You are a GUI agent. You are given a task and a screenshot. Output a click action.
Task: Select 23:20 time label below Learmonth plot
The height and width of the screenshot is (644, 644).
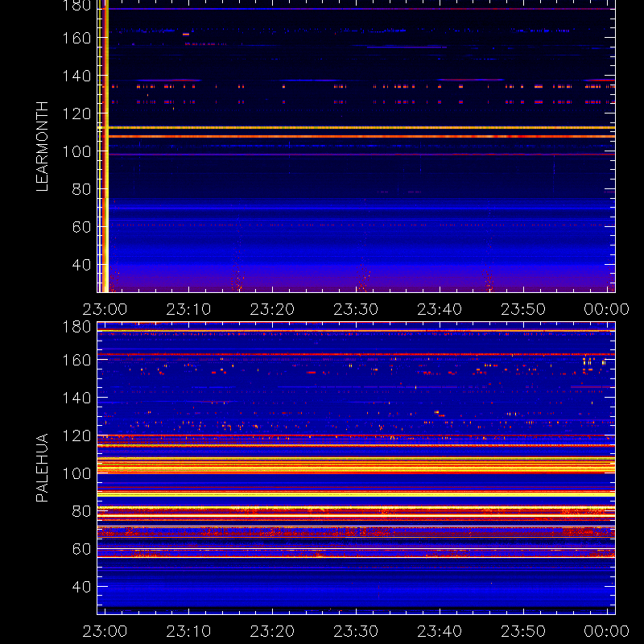point(272,309)
